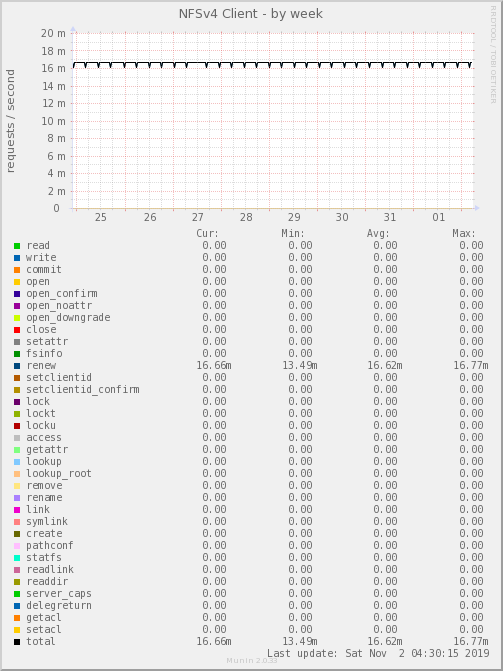Select the delegreturn legend label
The width and height of the screenshot is (503, 671).
coord(59,606)
